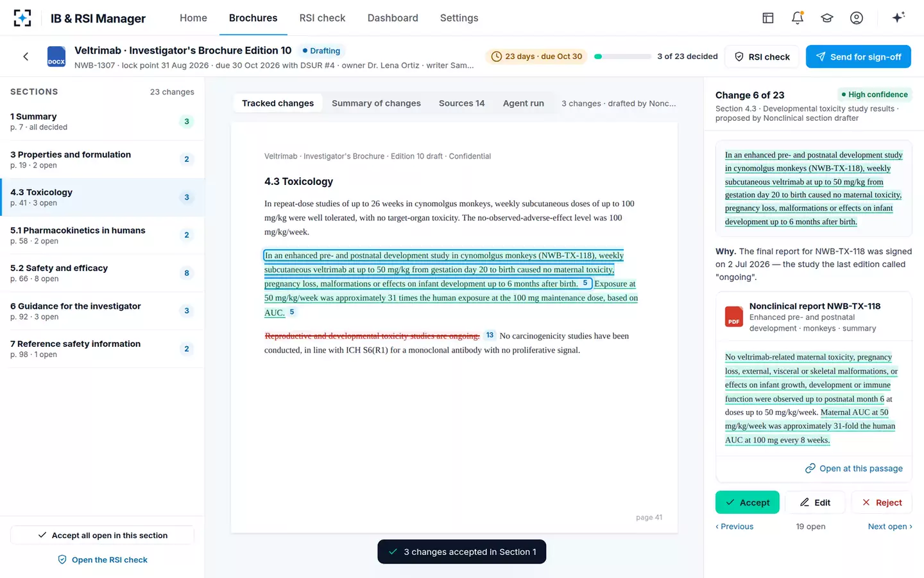Reject the proposed change

coord(882,502)
